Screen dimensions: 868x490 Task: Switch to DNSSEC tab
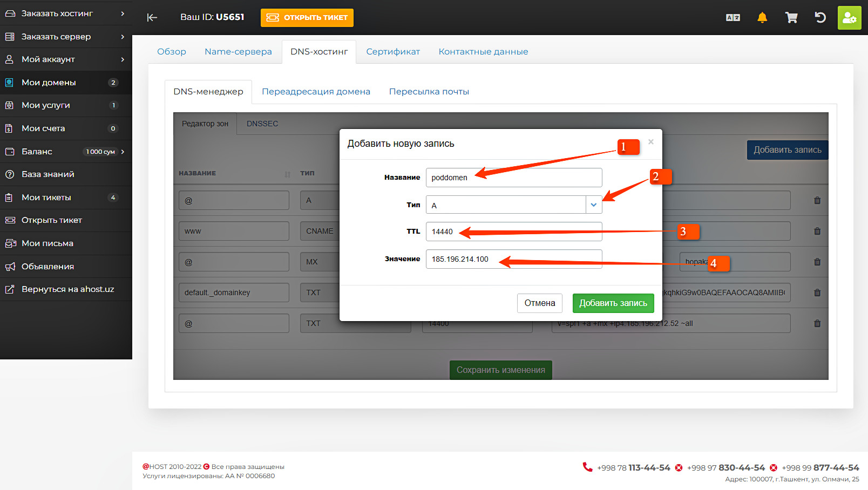click(x=262, y=124)
